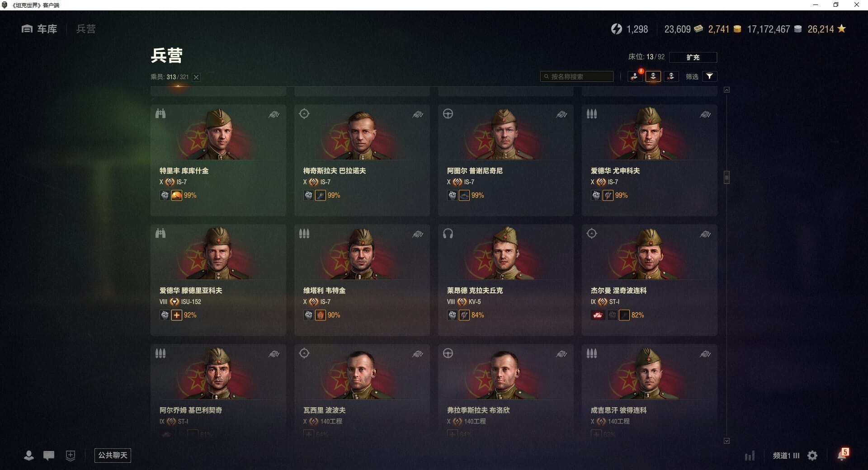Open the contacts person icon in bottom bar
Screen dimensions: 868x470
click(x=28, y=456)
